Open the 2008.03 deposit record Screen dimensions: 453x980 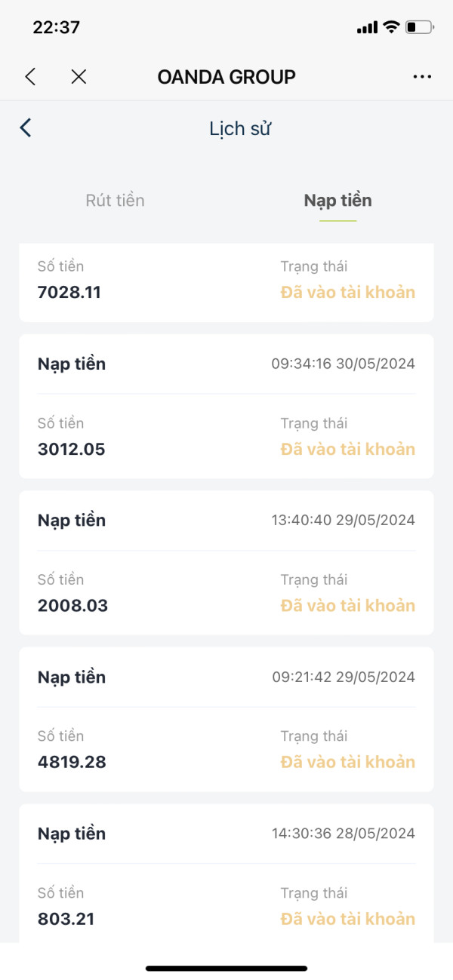pos(226,562)
